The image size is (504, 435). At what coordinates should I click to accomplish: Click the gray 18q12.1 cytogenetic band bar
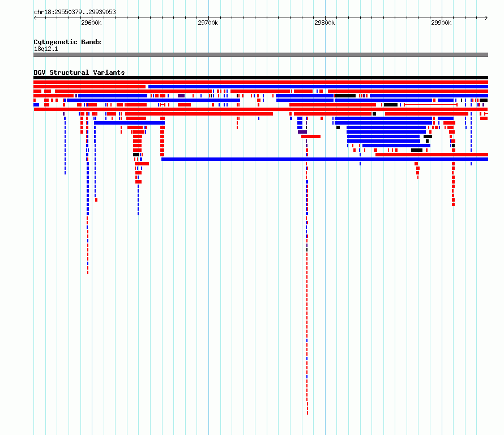tap(260, 55)
